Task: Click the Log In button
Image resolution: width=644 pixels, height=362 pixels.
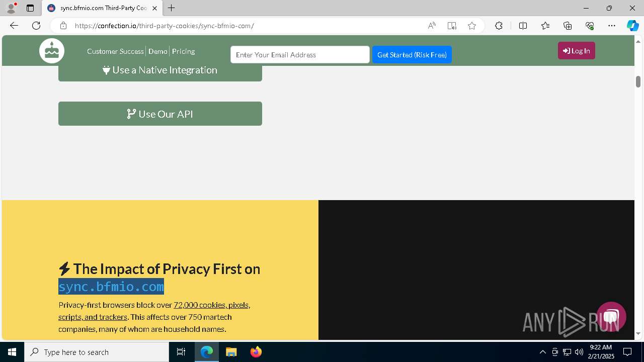Action: click(577, 51)
